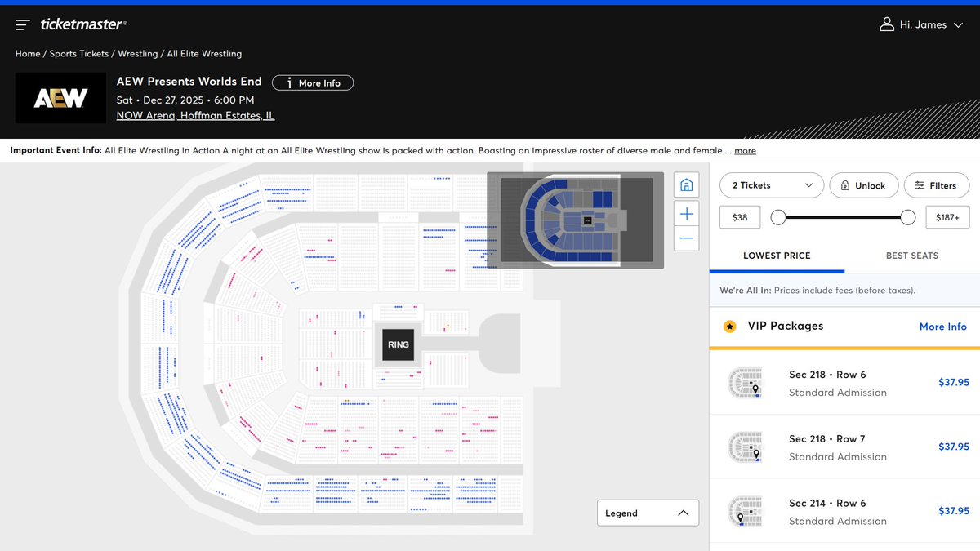The image size is (980, 551).
Task: Click the left price slider handle
Action: point(778,217)
